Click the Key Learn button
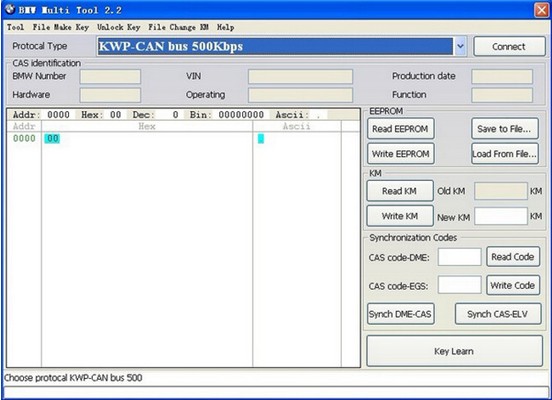This screenshot has width=552, height=400. tap(454, 351)
